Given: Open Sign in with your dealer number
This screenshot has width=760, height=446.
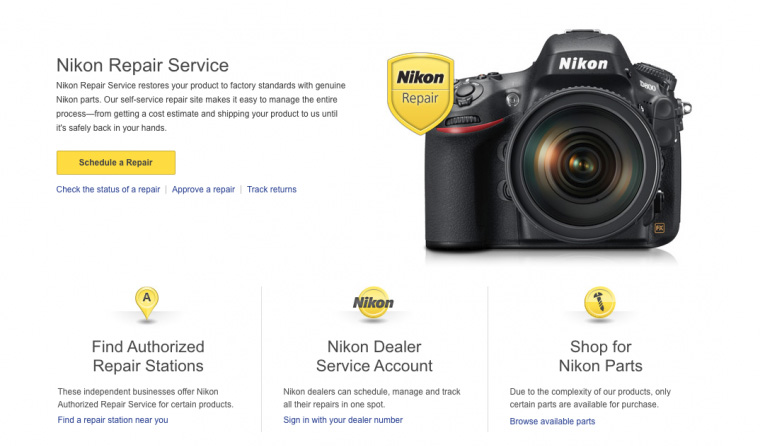Looking at the screenshot, I should click(343, 420).
